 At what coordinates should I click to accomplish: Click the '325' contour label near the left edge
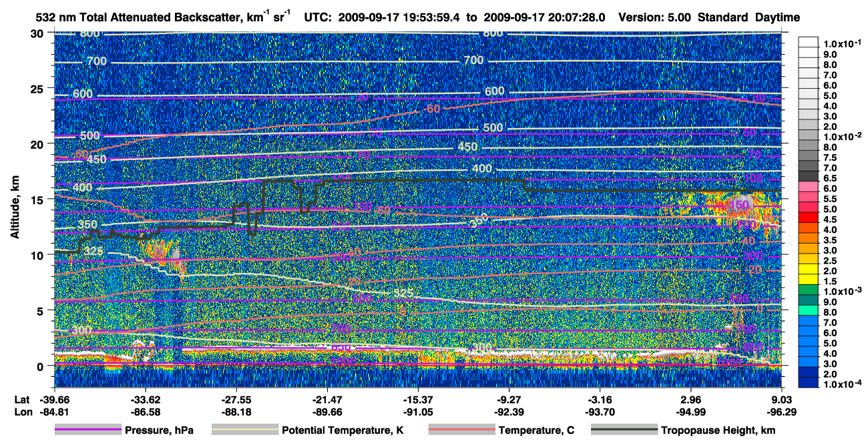pyautogui.click(x=93, y=252)
